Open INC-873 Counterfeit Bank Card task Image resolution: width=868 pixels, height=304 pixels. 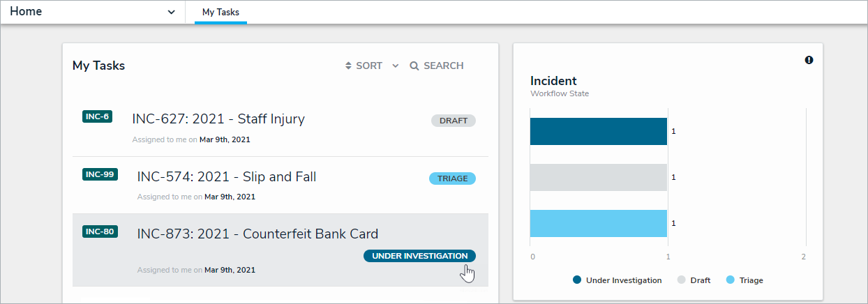257,234
